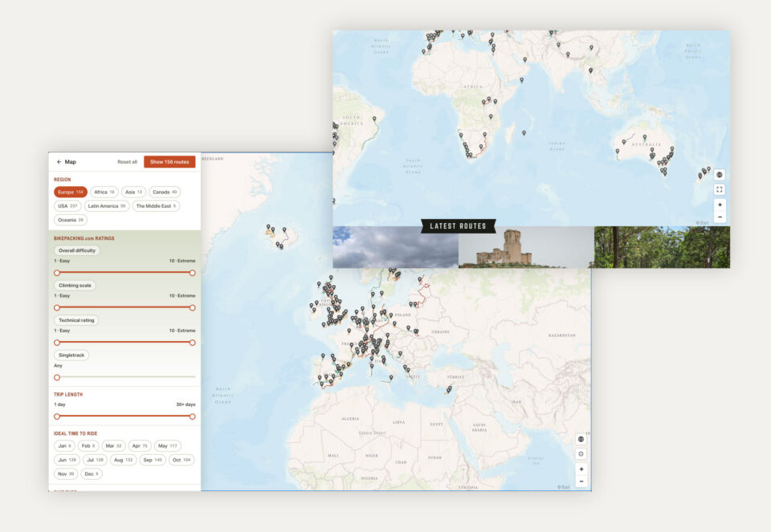Click the Show 156 routes button

pos(169,162)
